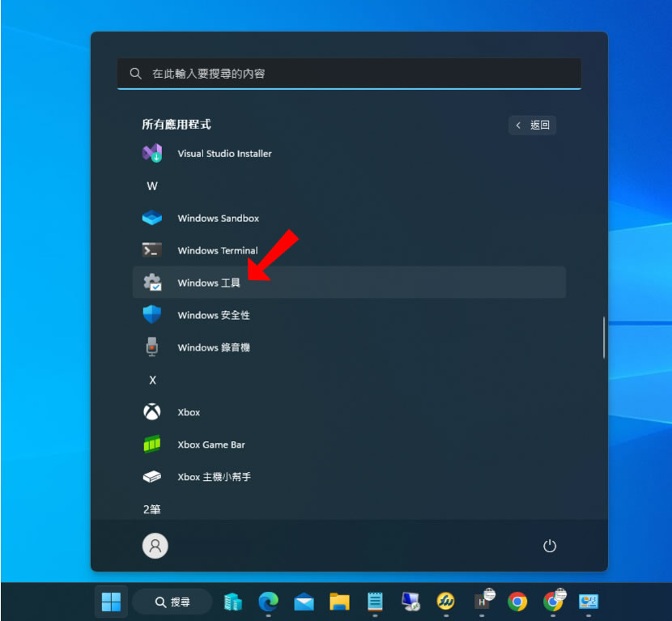
Task: Open Visual Studio Installer
Action: point(349,154)
